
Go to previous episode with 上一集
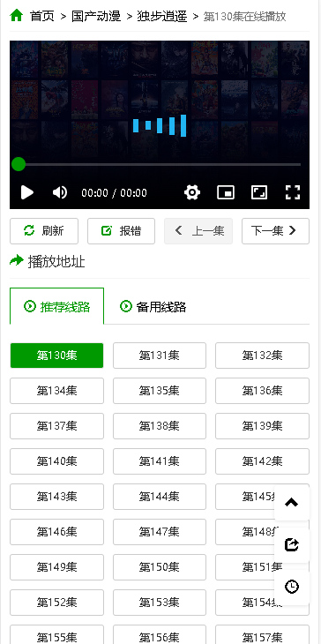coord(198,231)
